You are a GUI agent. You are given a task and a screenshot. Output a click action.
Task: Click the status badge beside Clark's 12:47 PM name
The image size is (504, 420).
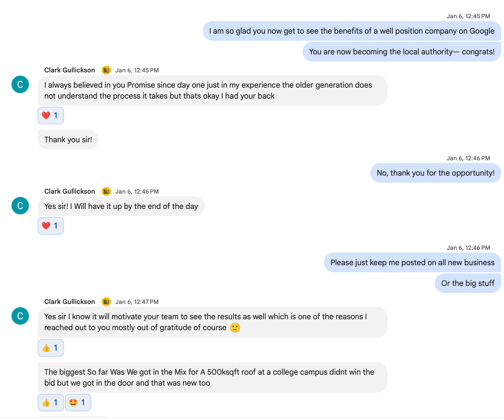106,302
